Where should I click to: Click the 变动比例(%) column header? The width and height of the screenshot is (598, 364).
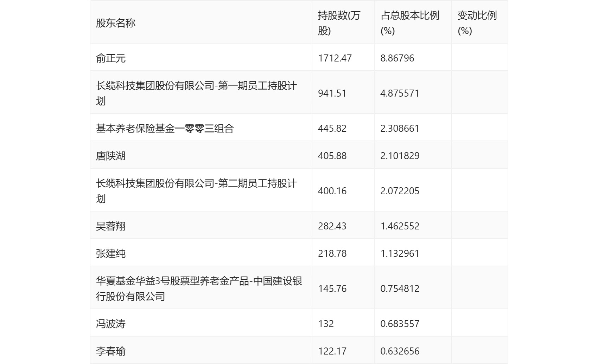(477, 23)
